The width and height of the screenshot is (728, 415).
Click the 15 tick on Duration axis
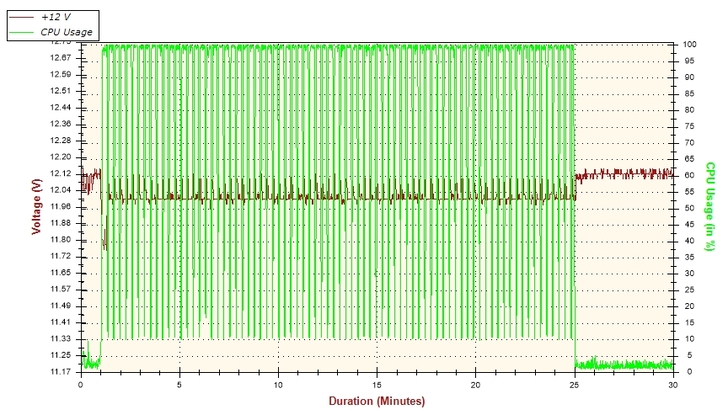[x=377, y=385]
